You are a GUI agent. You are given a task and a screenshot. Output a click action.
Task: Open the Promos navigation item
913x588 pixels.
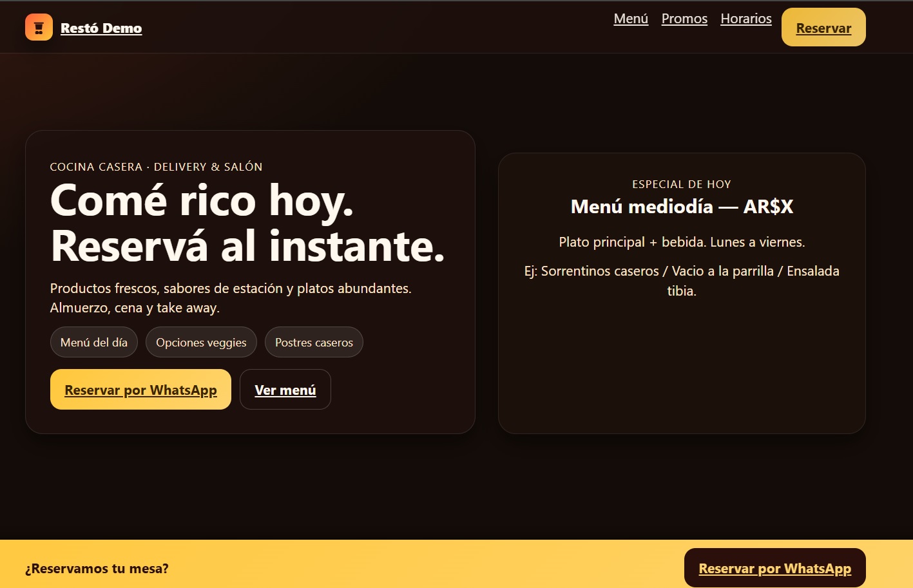click(x=684, y=19)
